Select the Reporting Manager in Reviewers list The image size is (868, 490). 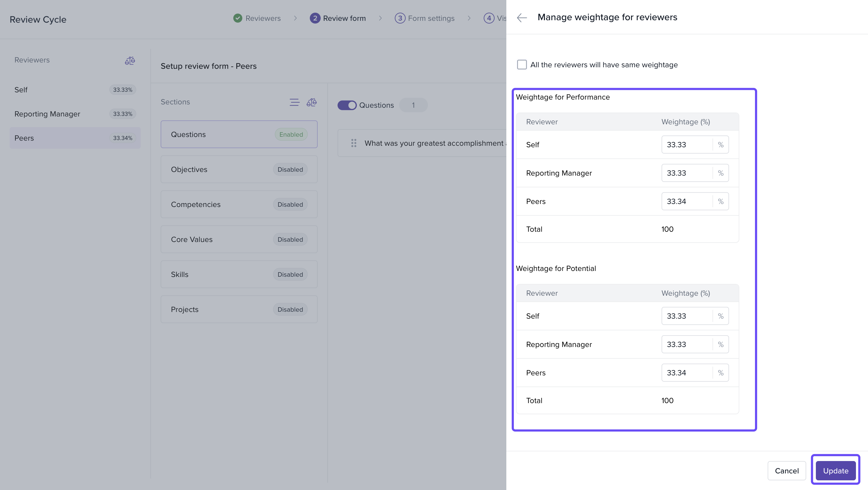coord(75,114)
